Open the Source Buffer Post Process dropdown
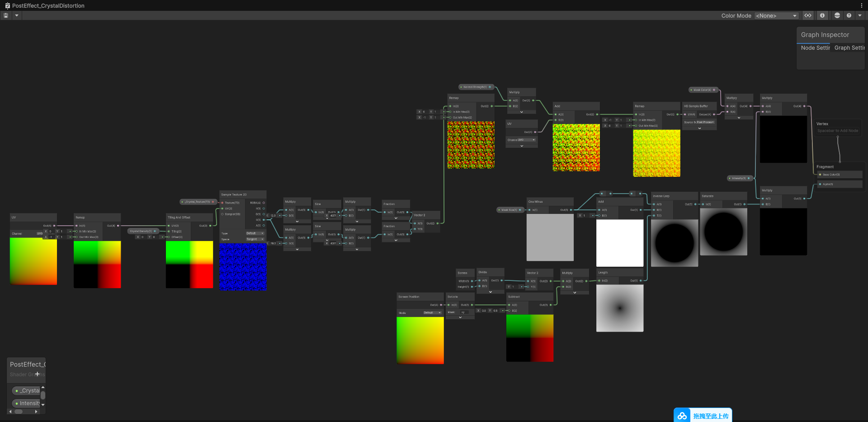This screenshot has height=422, width=868. pyautogui.click(x=705, y=122)
